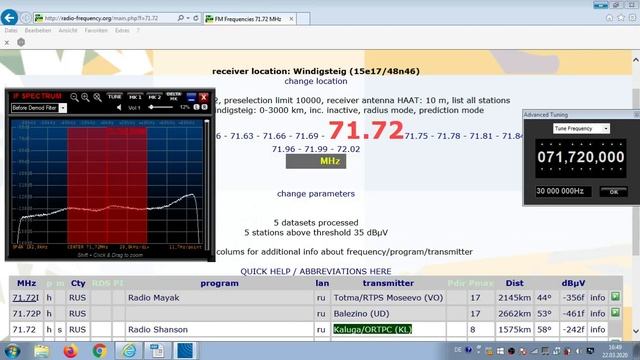Open the change location link

click(x=316, y=81)
